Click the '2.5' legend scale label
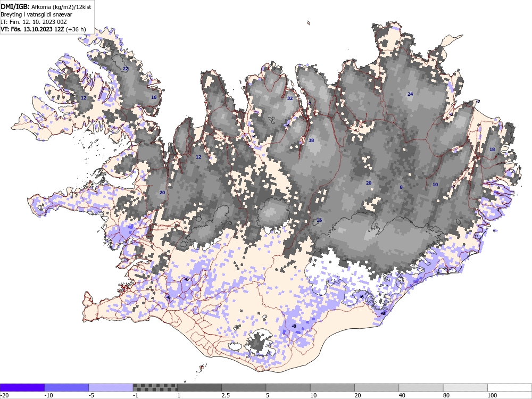 (x=226, y=395)
